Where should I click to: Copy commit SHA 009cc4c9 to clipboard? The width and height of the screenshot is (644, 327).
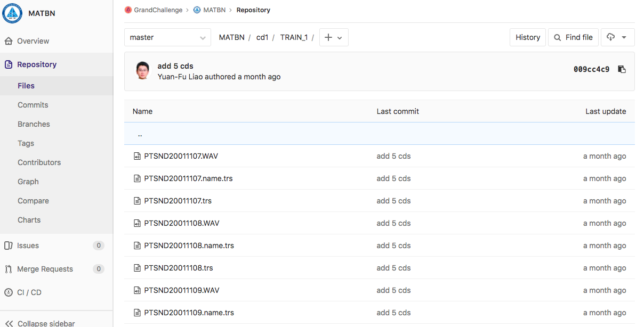point(622,69)
